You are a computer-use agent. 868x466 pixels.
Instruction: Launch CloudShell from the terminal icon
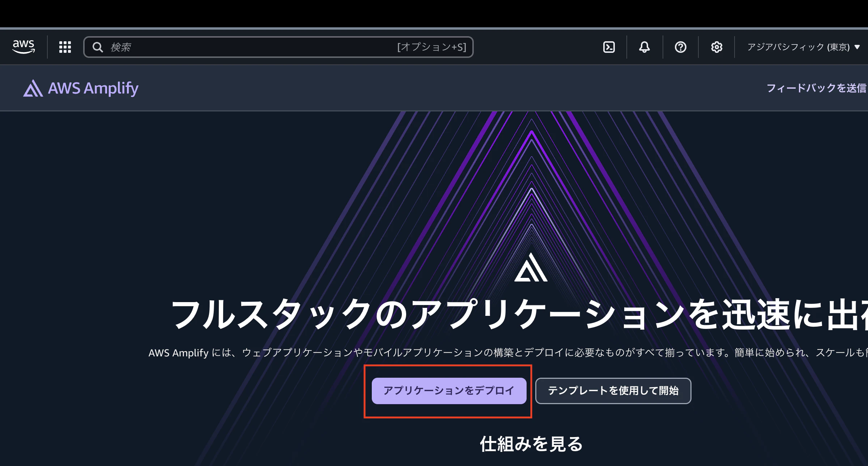click(x=609, y=47)
